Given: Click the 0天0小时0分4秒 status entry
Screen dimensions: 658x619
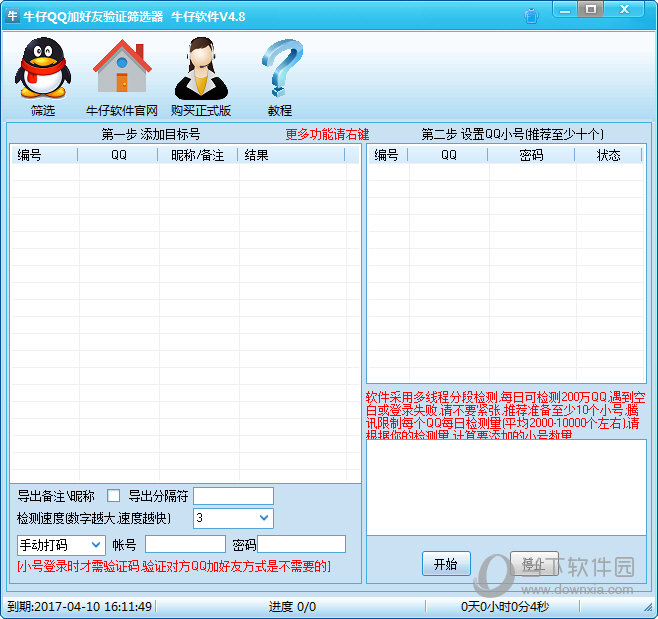Looking at the screenshot, I should pyautogui.click(x=505, y=606).
